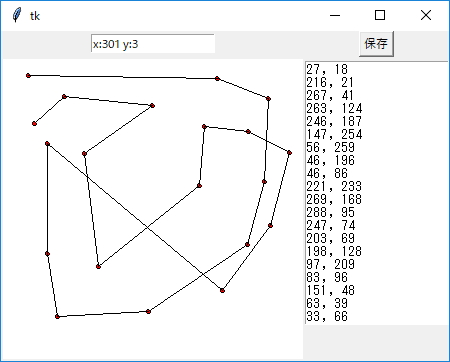Viewport: 450px width, 362px height.
Task: Select the list entry "198, 128"
Action: (334, 251)
